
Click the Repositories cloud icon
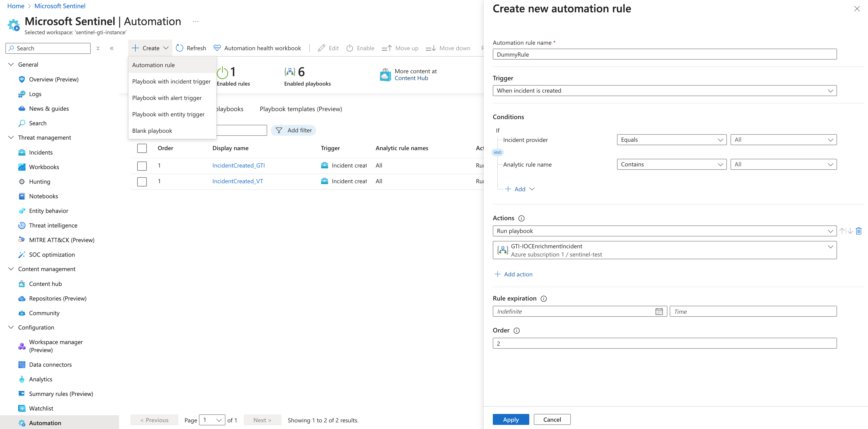[22, 298]
